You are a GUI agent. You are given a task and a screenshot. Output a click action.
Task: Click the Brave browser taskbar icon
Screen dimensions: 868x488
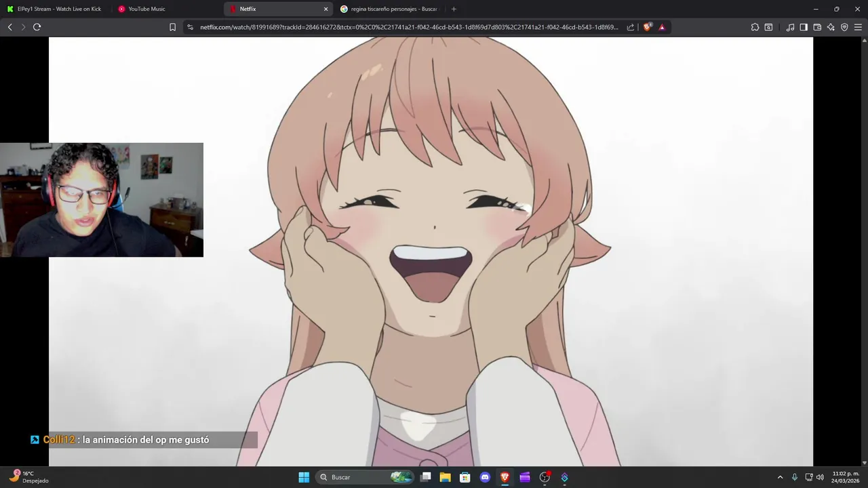[505, 477]
